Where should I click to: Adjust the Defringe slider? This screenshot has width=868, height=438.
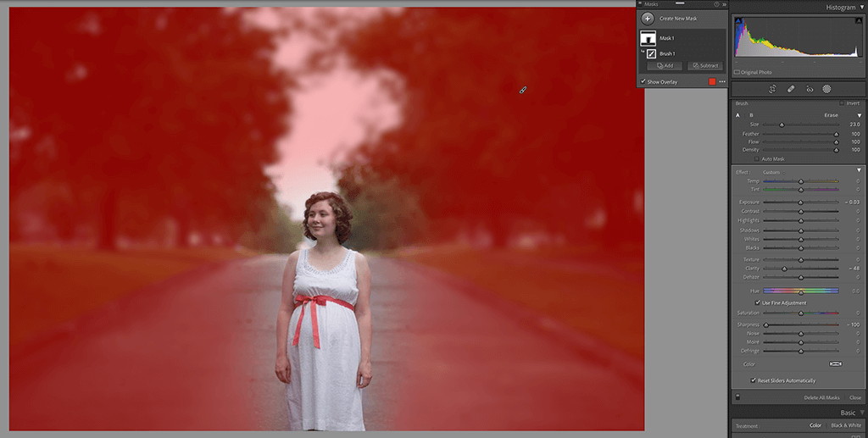[800, 352]
